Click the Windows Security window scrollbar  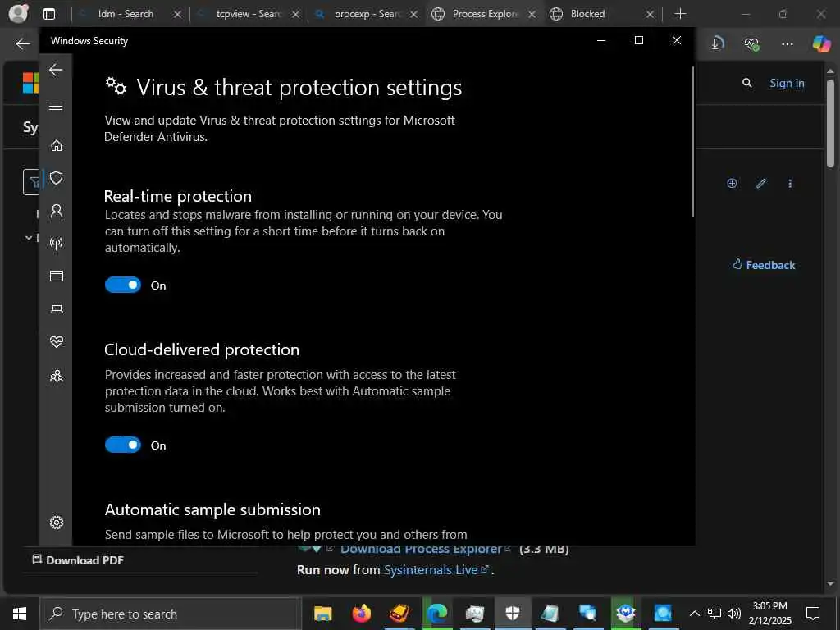click(x=693, y=142)
